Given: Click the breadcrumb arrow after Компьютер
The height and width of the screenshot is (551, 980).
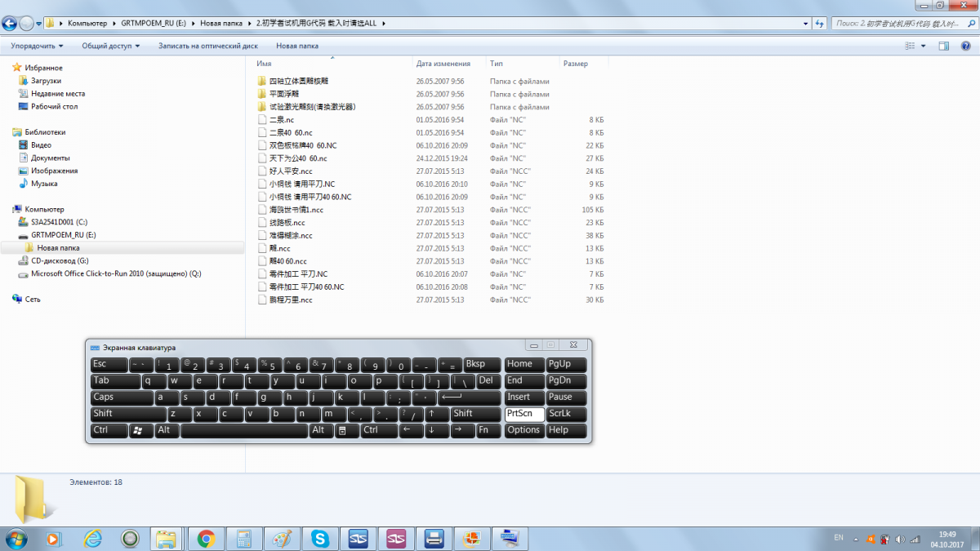Looking at the screenshot, I should (x=115, y=24).
